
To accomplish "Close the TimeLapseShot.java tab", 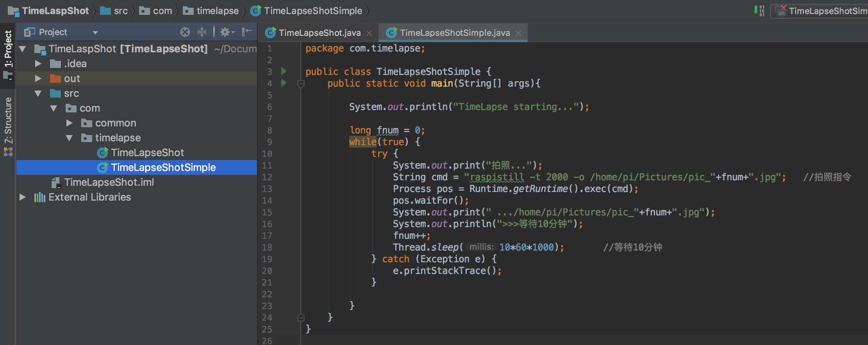I will (x=369, y=33).
